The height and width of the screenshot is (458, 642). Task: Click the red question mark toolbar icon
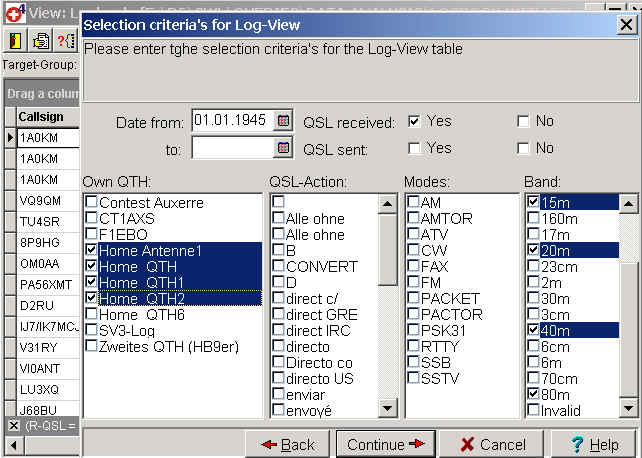coord(65,41)
